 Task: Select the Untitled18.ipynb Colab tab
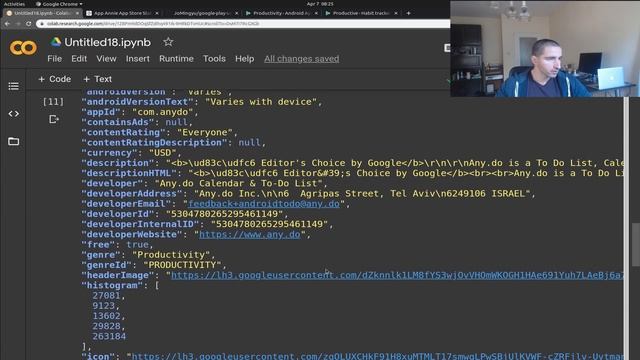42,13
